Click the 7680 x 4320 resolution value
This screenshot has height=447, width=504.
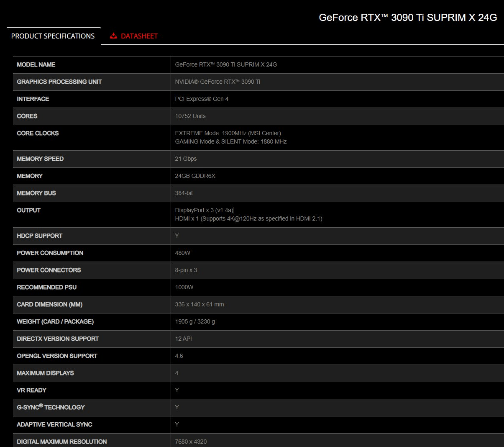(191, 442)
